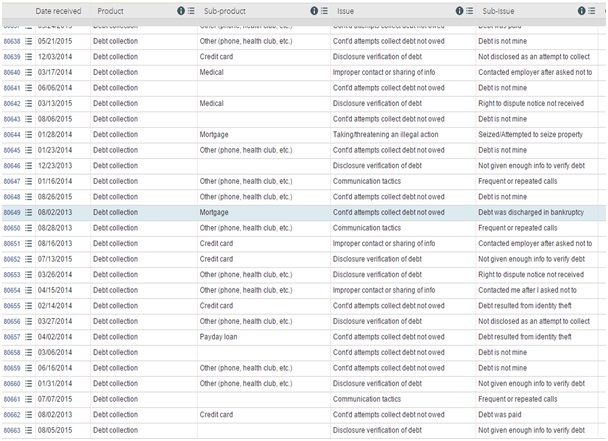This screenshot has height=441, width=608.
Task: Click the row details icon for row 80638
Action: coord(29,42)
